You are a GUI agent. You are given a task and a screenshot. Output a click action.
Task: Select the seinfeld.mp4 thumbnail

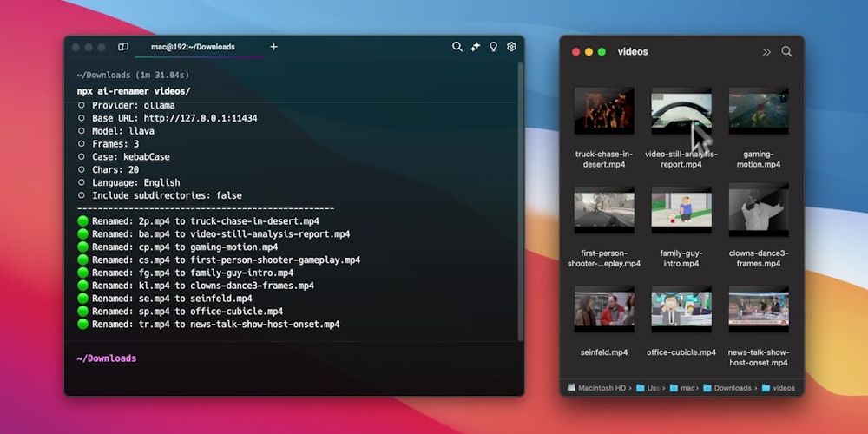604,309
